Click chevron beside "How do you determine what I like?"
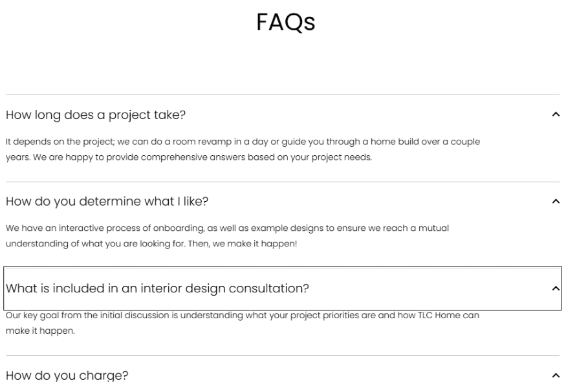 (555, 201)
